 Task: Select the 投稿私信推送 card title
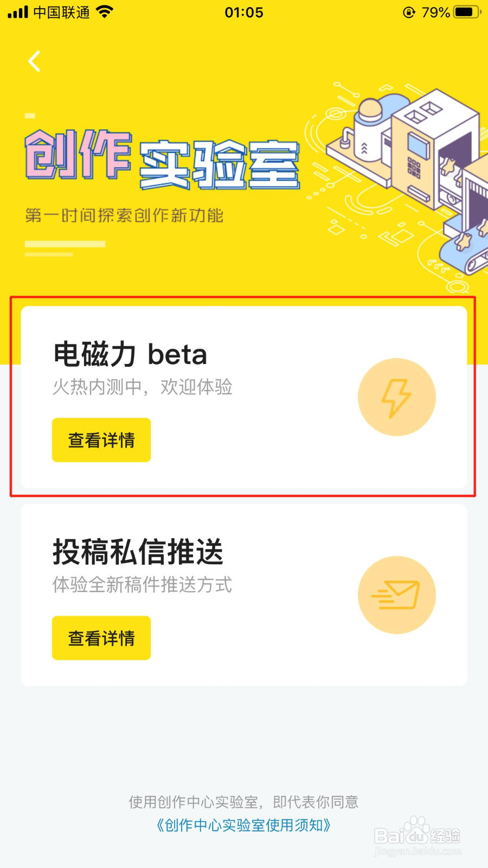tap(138, 552)
